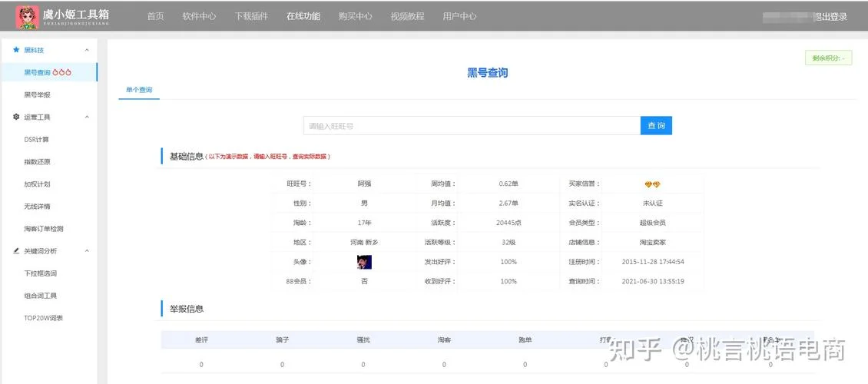Click the 活跃度 value 20445点
The width and height of the screenshot is (868, 384).
pyautogui.click(x=509, y=223)
